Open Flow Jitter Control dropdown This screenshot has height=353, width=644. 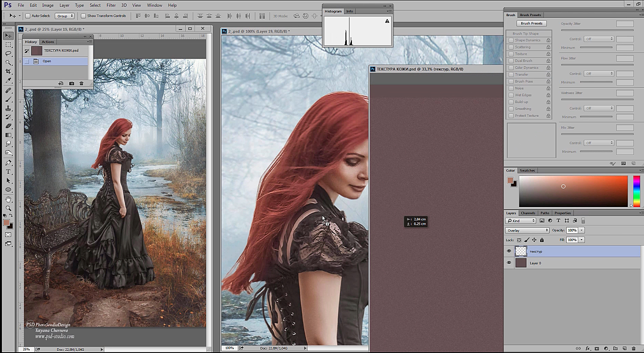599,74
